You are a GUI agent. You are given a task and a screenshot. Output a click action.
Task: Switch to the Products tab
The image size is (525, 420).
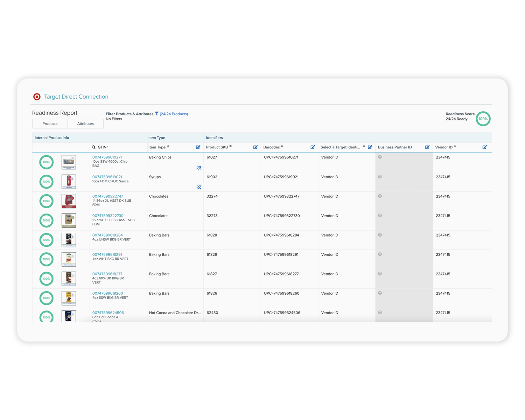(x=50, y=124)
